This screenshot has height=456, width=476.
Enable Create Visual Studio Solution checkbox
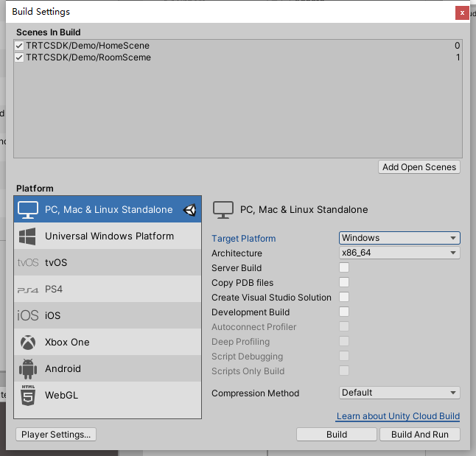point(344,297)
